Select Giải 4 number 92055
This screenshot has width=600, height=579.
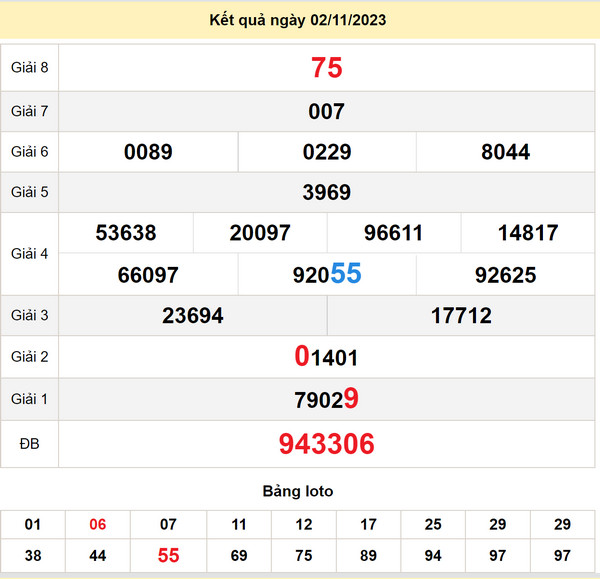327,274
